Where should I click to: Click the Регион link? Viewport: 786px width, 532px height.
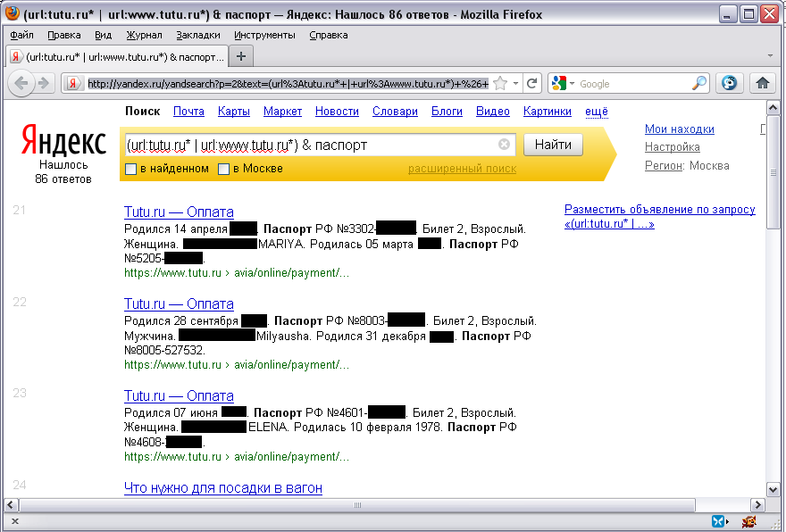[664, 166]
